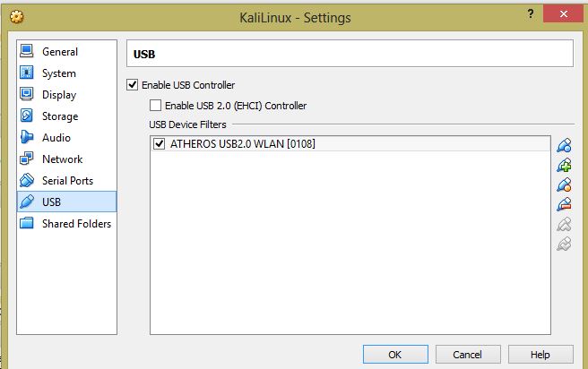Select the ATHEROS USB2.0 WLAN [0108] entry
Image resolution: width=588 pixels, height=369 pixels.
tap(350, 143)
